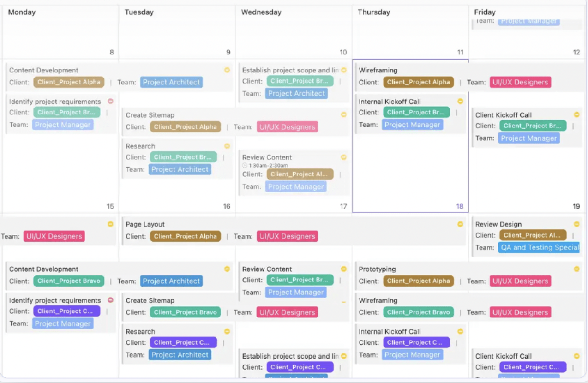Screen dimensions: 588x383
Task: Open the Prototyping task title
Action: coord(377,269)
